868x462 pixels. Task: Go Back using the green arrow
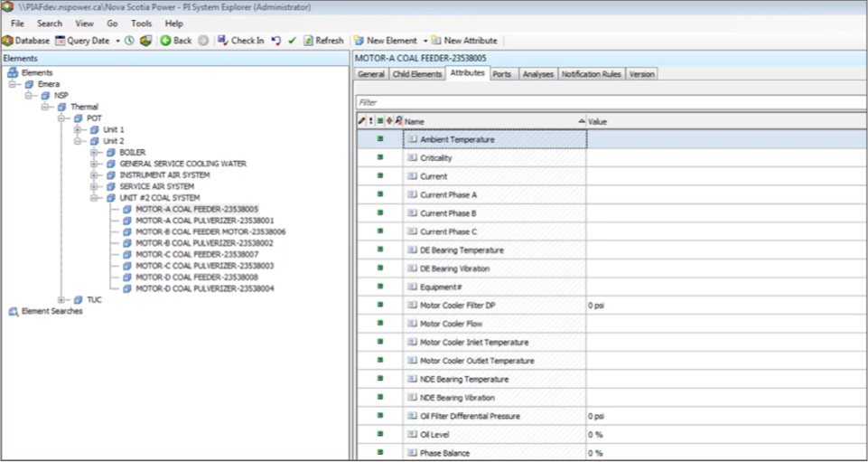tap(176, 41)
